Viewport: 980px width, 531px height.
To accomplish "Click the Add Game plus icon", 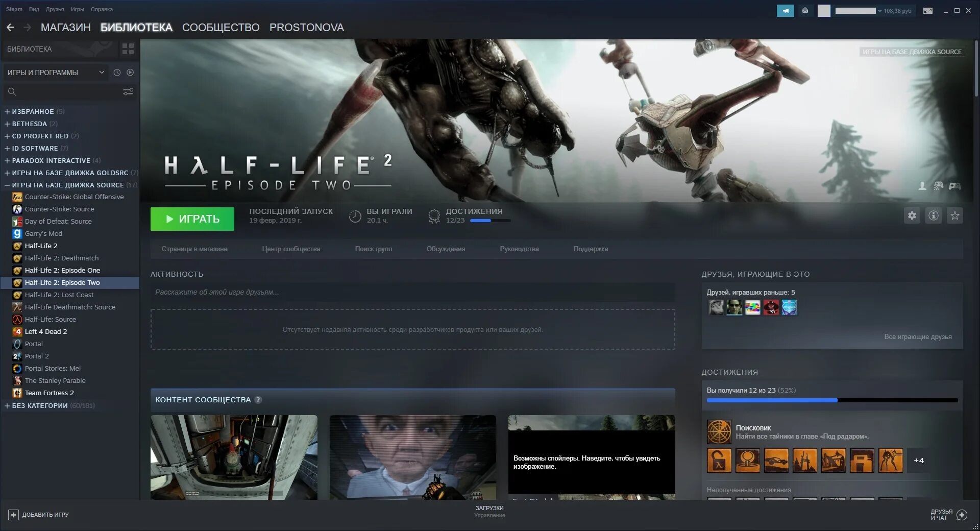I will tap(14, 515).
